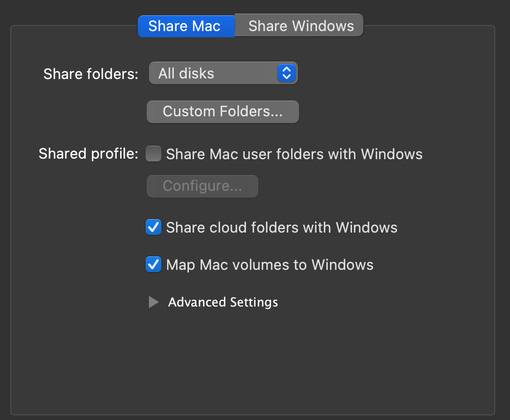Click the blue up-down arrows on the Share folders popup
Viewport: 510px width, 420px height.
[287, 73]
